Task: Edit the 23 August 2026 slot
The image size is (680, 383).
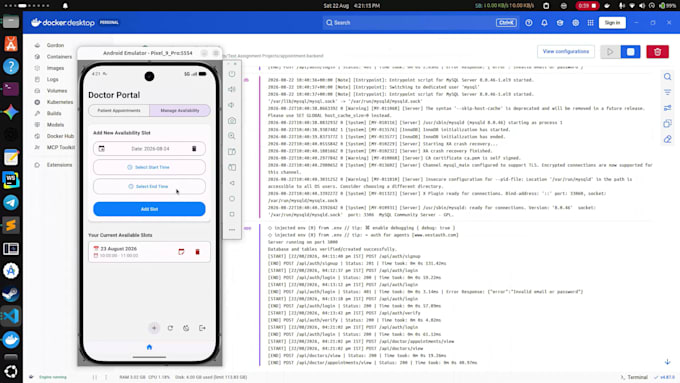Action: 181,252
